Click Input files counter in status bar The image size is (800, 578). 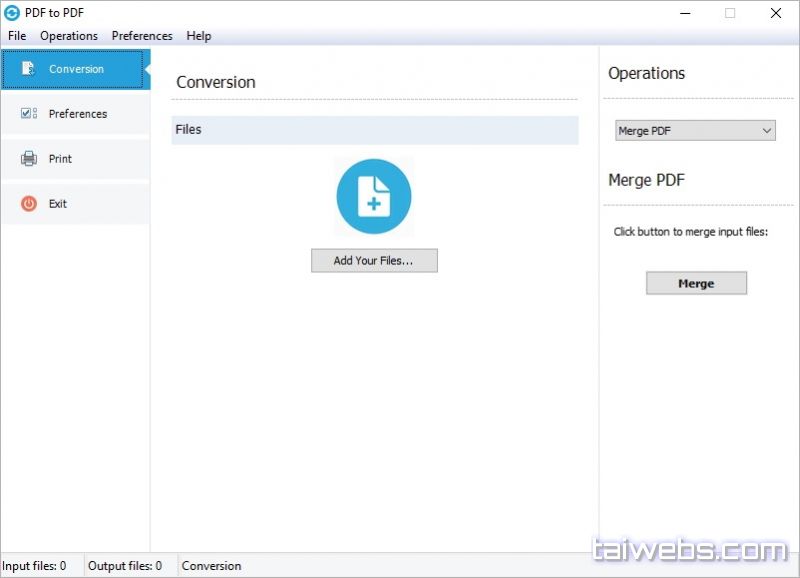tap(35, 566)
